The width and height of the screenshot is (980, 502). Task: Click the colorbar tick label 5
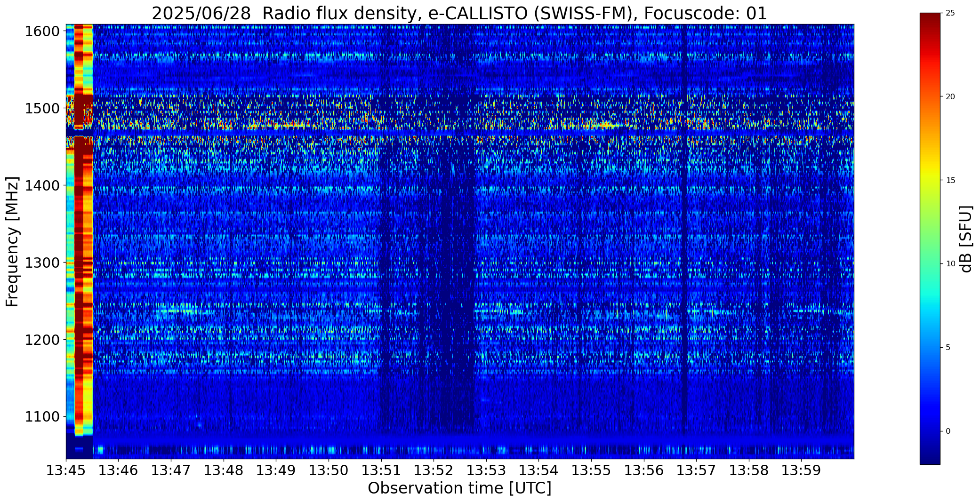948,348
